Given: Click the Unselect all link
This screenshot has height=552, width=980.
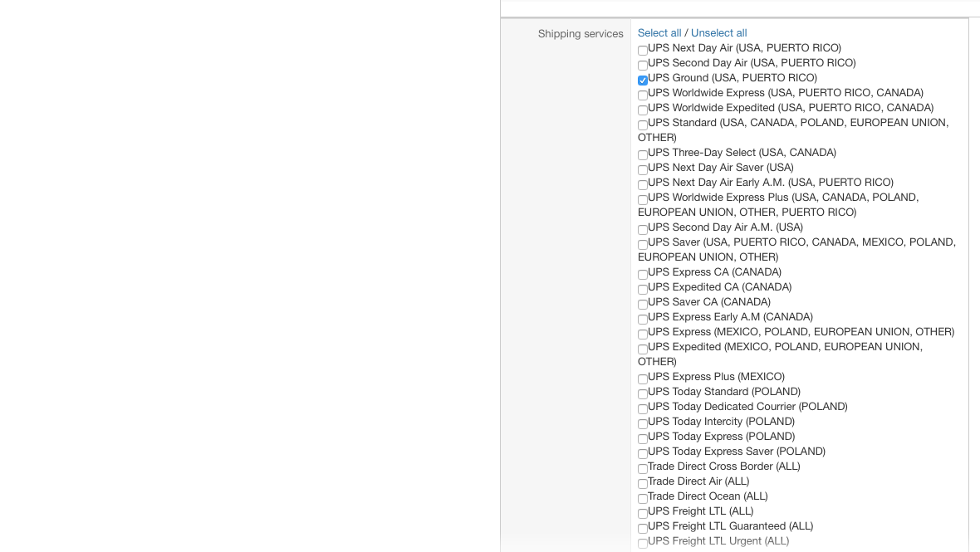Looking at the screenshot, I should [718, 33].
